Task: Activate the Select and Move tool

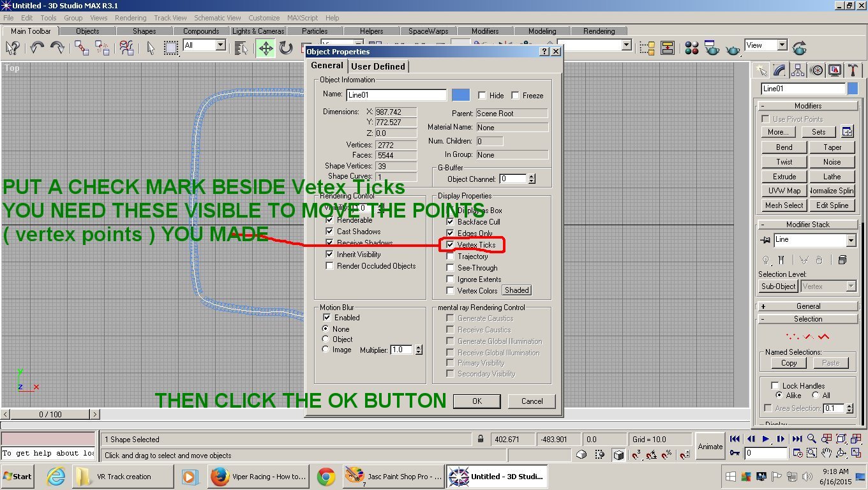Action: click(266, 48)
